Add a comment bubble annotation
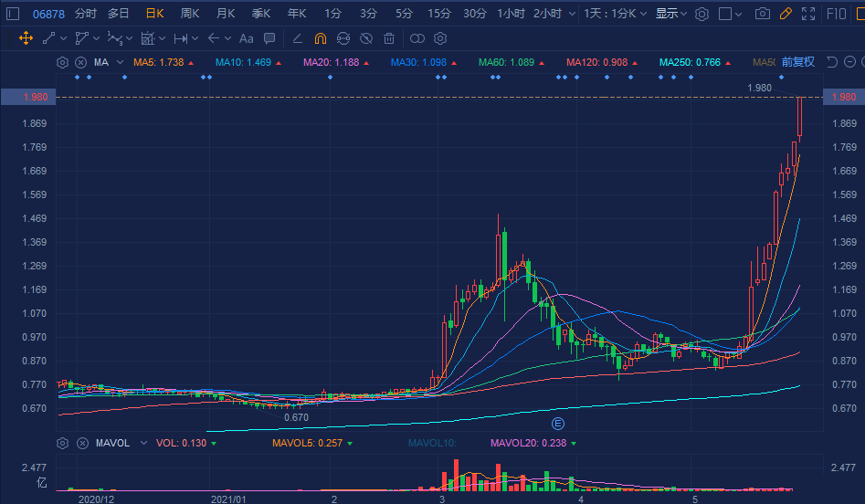Image resolution: width=865 pixels, height=504 pixels. tap(269, 38)
